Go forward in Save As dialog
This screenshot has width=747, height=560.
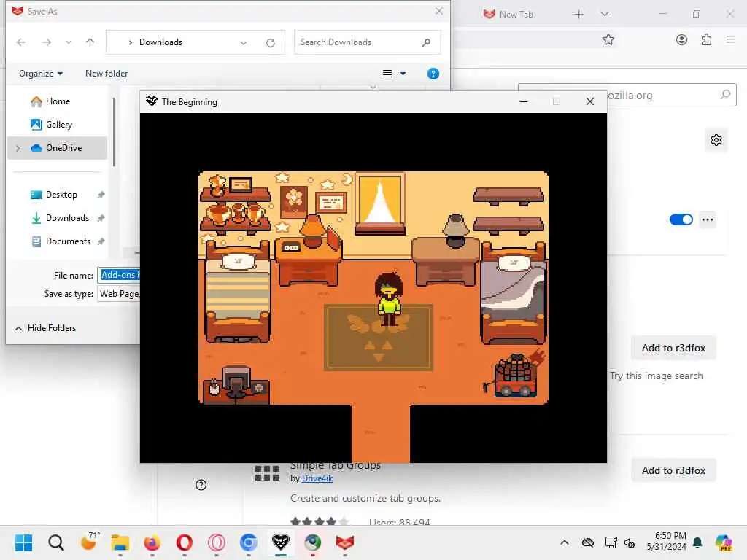[x=46, y=42]
